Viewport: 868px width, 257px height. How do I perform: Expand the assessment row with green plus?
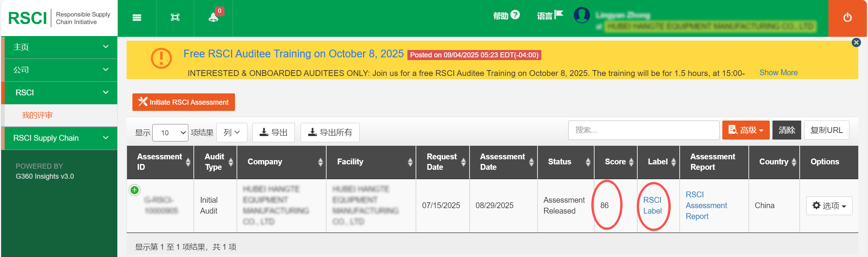coord(134,190)
